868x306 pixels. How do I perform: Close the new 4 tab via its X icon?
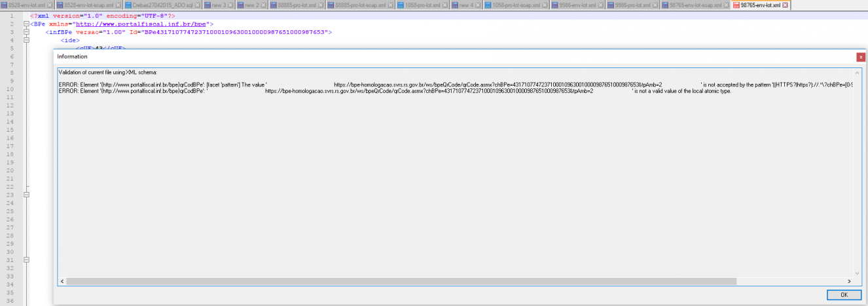478,5
